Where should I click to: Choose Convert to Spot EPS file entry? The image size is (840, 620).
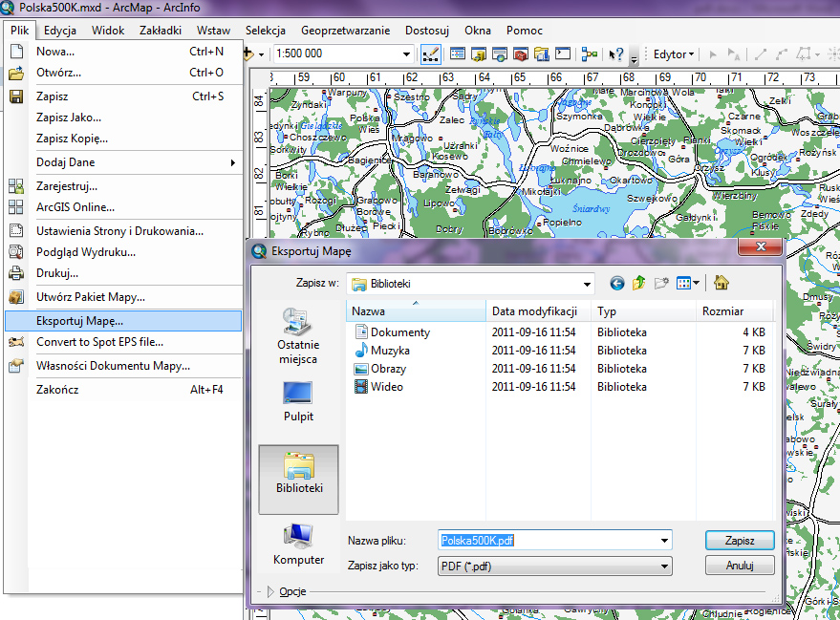pyautogui.click(x=123, y=342)
